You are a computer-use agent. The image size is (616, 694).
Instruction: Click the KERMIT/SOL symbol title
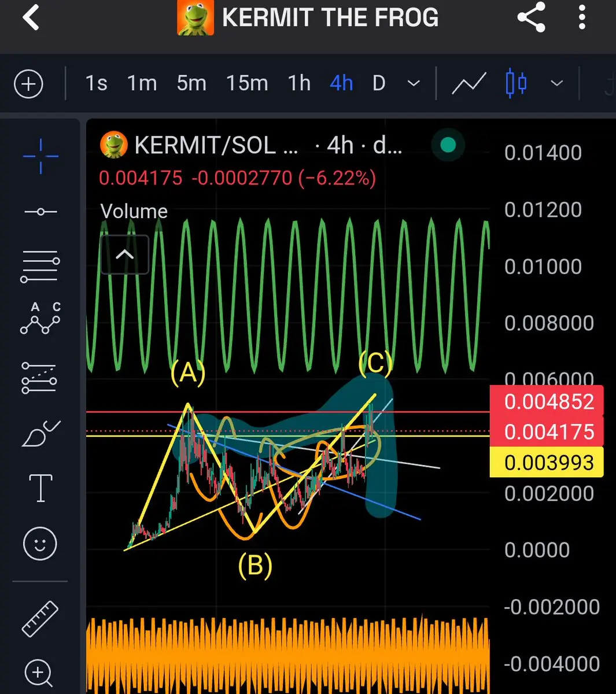pyautogui.click(x=216, y=145)
